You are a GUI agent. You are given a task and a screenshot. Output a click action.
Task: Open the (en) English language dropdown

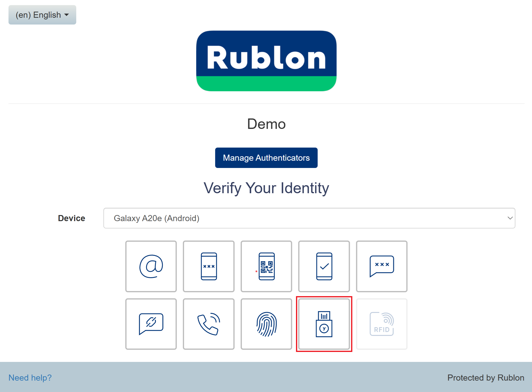pos(42,15)
